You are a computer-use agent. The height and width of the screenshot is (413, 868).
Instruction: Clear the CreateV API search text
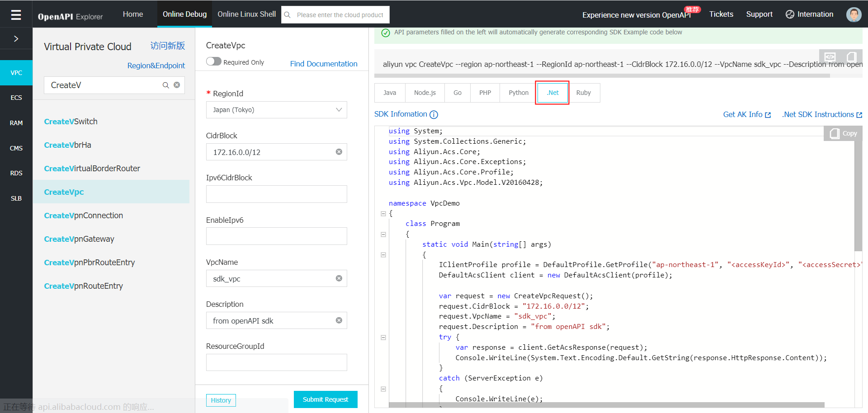(177, 85)
